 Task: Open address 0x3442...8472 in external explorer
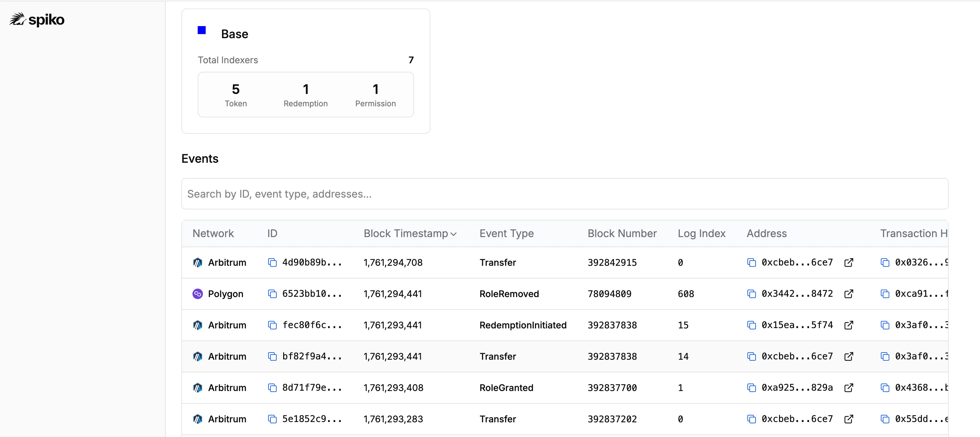(x=849, y=294)
